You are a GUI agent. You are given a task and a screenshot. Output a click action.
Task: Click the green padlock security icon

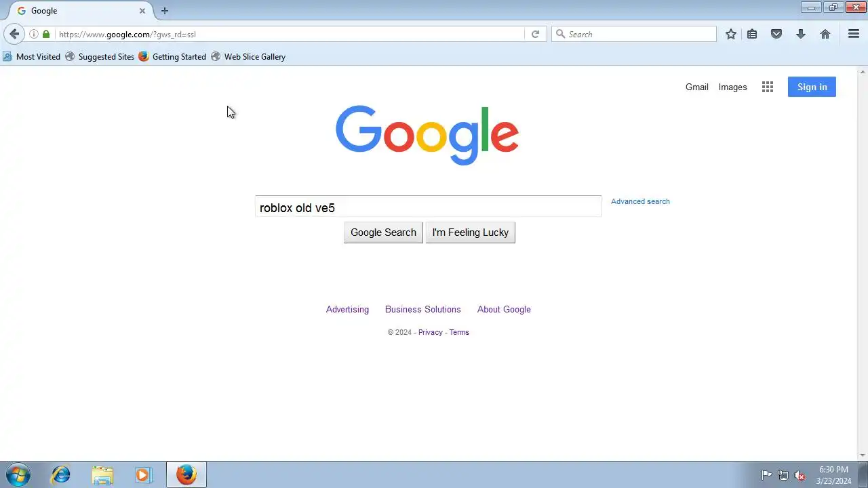coord(46,34)
